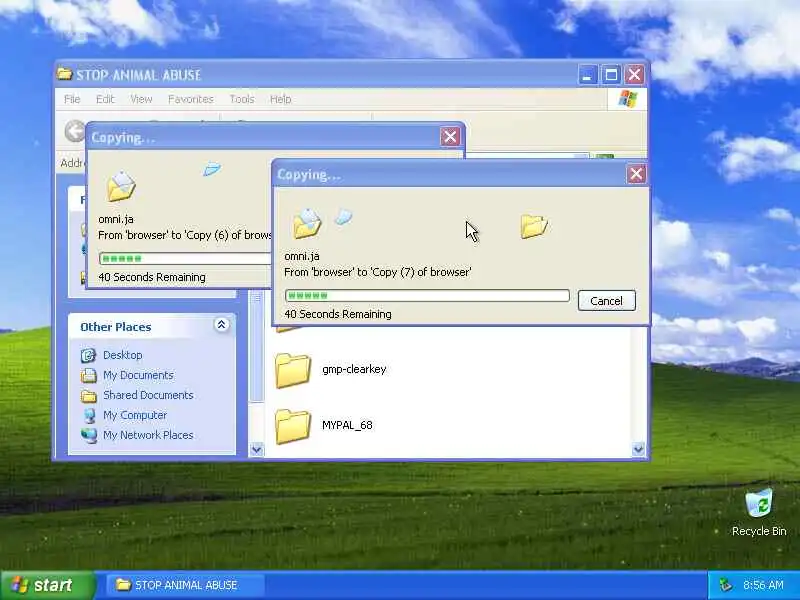This screenshot has height=600, width=800.
Task: Click the Copy (6) progress bar
Action: 185,258
